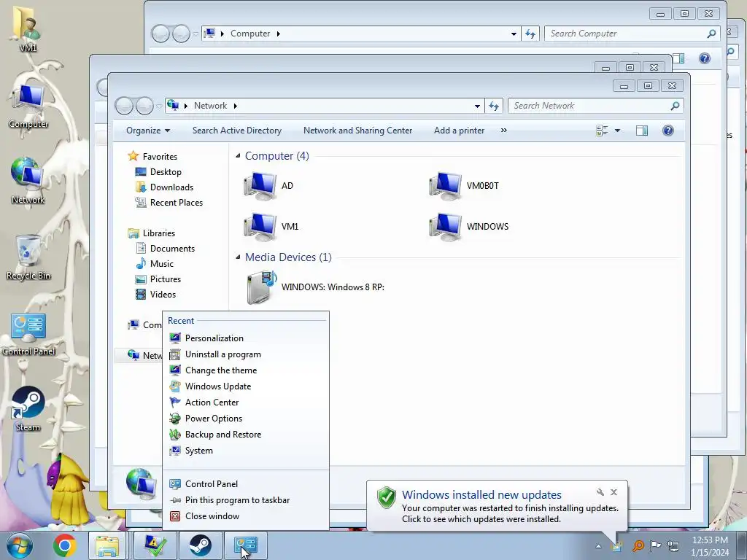The width and height of the screenshot is (747, 560).
Task: Collapse the Computer (4) group
Action: coord(238,156)
